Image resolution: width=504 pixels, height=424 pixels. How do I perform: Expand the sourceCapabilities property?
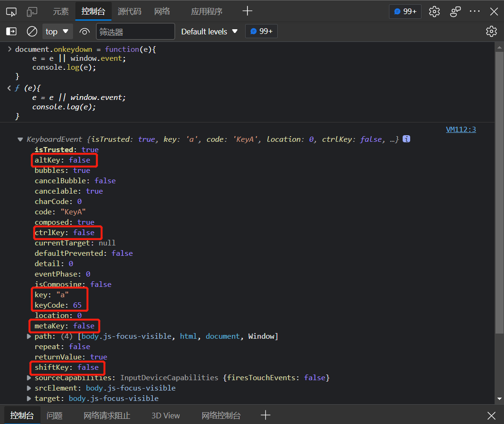coord(29,378)
